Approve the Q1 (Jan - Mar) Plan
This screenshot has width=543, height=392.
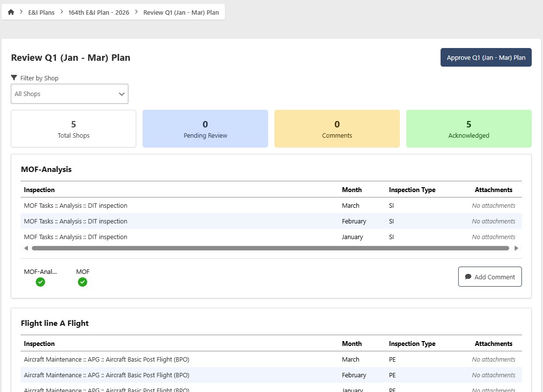pos(486,57)
